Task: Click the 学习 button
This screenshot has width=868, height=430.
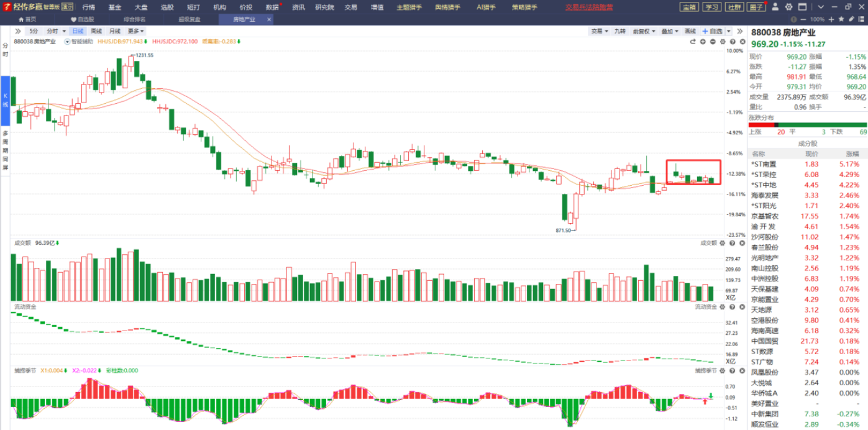Action: (x=711, y=7)
